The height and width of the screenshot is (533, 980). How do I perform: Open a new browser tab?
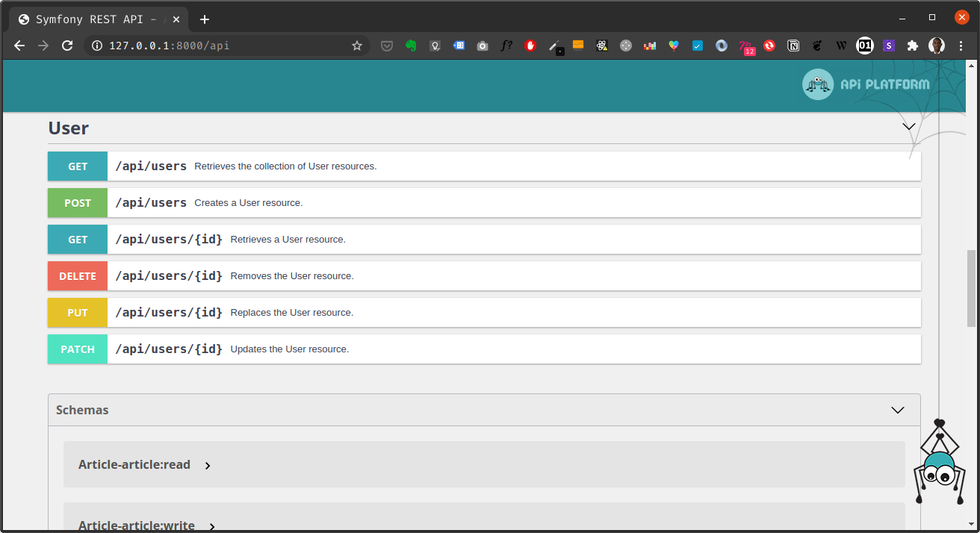click(205, 19)
